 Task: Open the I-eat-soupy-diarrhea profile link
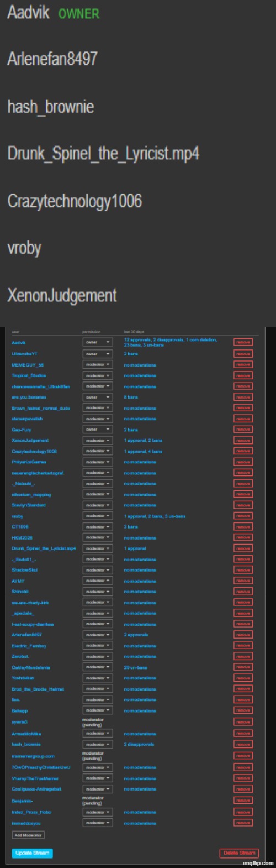coord(33,624)
